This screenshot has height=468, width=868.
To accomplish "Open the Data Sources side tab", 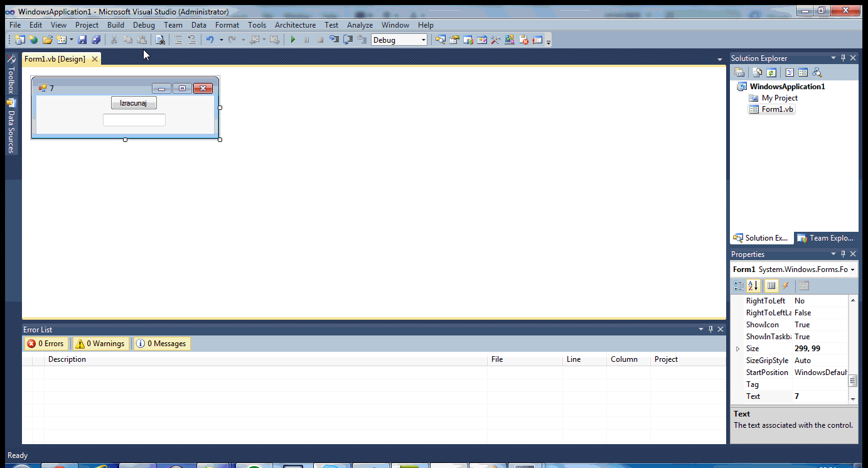I will click(x=11, y=126).
